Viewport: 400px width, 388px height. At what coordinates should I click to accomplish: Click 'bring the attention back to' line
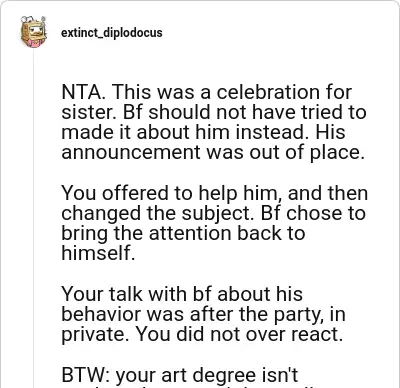(x=183, y=233)
